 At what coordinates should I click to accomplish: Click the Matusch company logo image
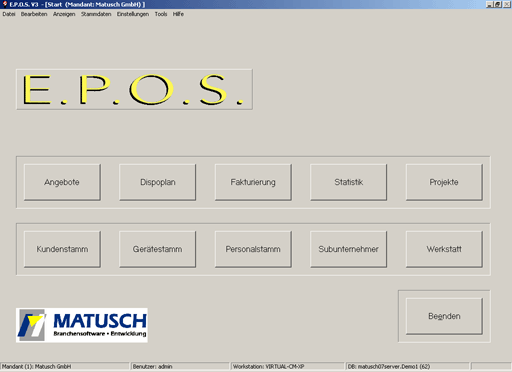pos(82,325)
